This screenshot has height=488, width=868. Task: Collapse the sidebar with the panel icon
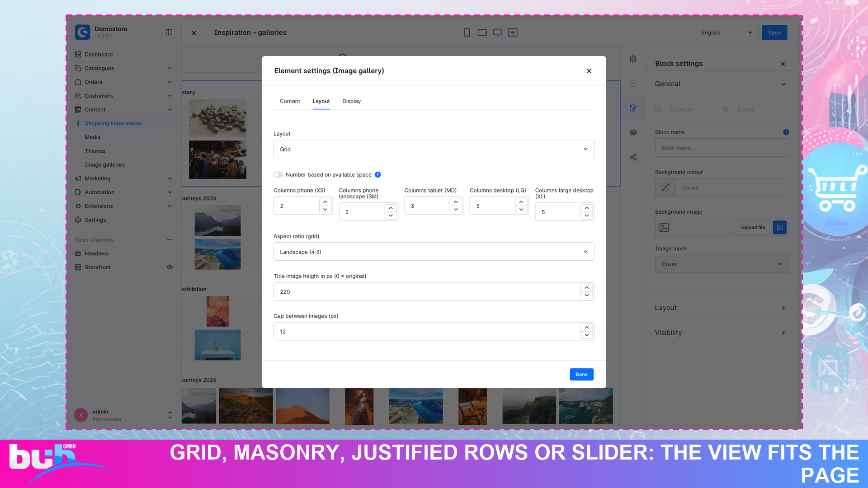point(169,32)
